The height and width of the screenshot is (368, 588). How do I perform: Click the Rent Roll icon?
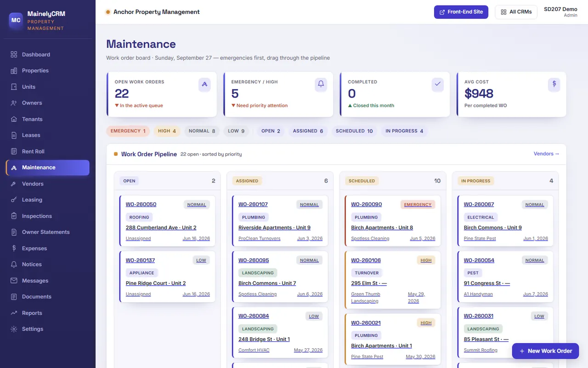pos(14,151)
